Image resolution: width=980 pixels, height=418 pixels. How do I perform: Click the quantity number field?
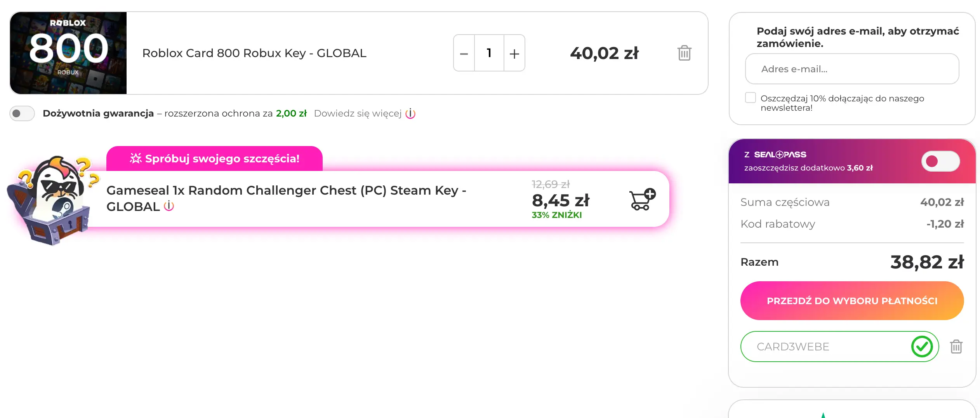pos(489,53)
